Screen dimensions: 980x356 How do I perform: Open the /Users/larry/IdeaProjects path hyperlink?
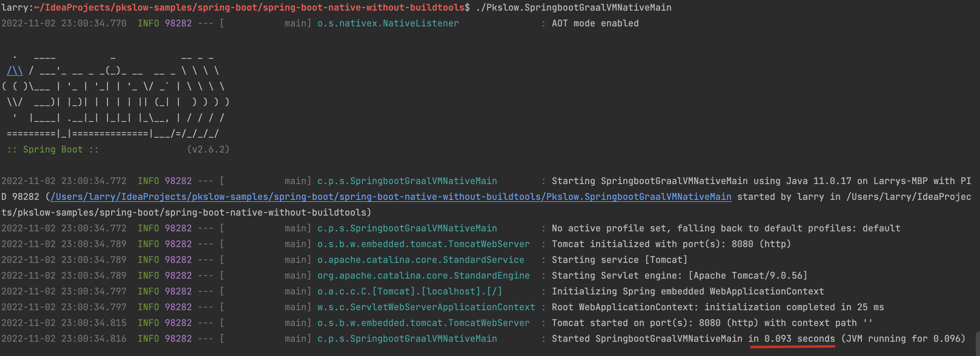[391, 197]
